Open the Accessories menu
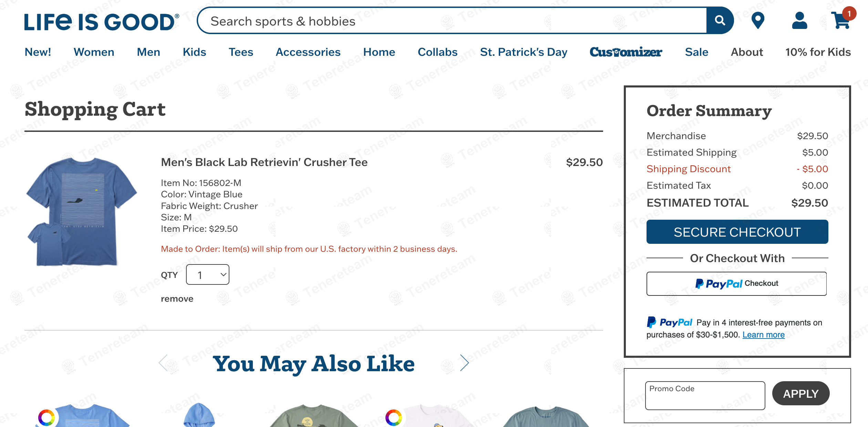 click(x=308, y=52)
